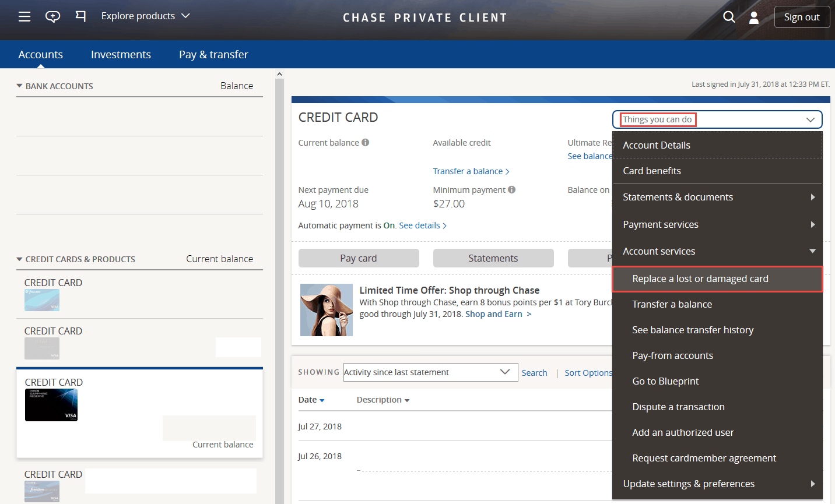Open the profile person icon
This screenshot has width=835, height=504.
(754, 17)
